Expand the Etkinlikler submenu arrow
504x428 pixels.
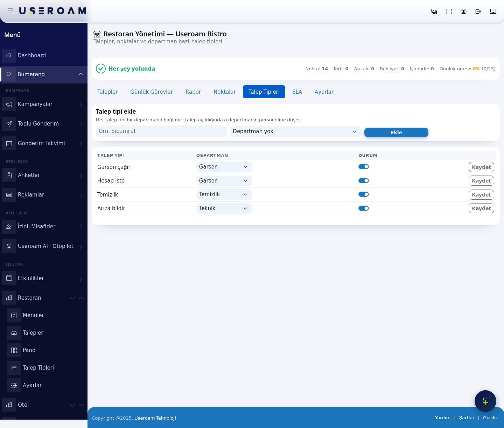81,279
